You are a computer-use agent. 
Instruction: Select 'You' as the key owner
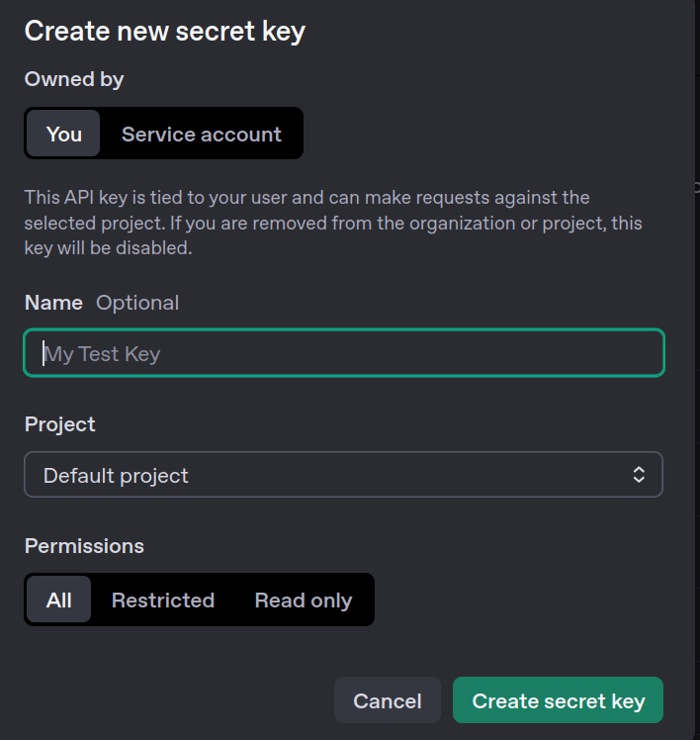coord(64,134)
